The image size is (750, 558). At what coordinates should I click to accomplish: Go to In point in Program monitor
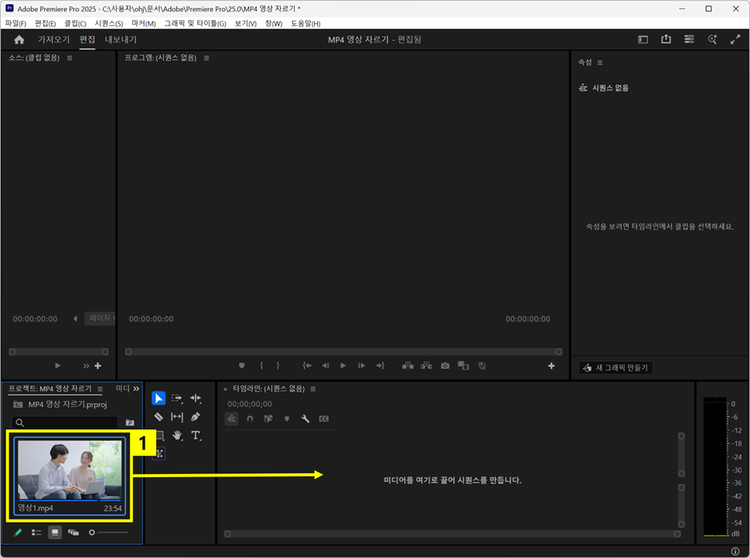coord(307,366)
